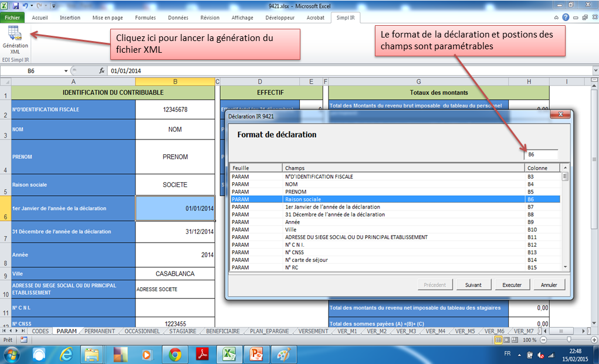Open Adobe Reader from the taskbar
Image resolution: width=599 pixels, height=364 pixels.
202,354
